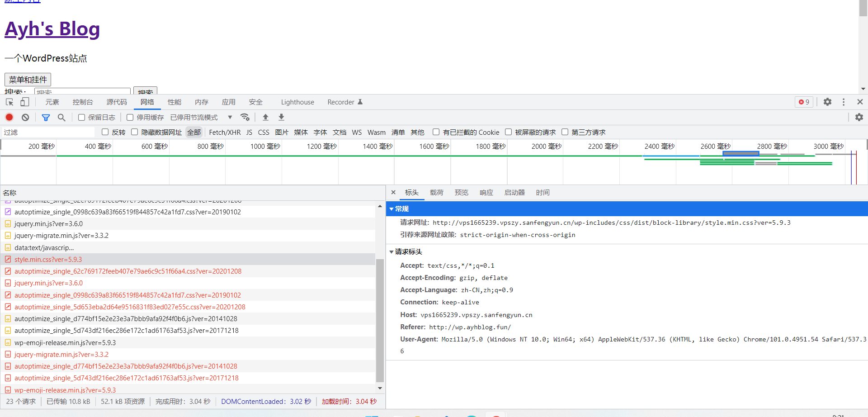This screenshot has width=868, height=417.
Task: Filter requests by JS type
Action: click(249, 133)
